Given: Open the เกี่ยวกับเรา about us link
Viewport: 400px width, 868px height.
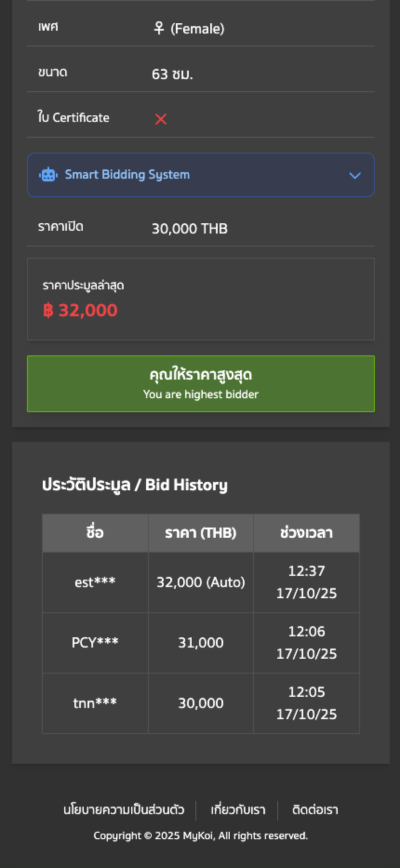Looking at the screenshot, I should (238, 809).
